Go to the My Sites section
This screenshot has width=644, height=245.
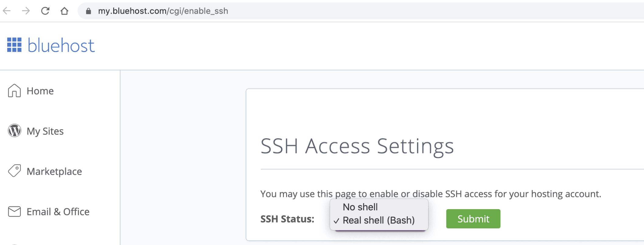click(45, 131)
